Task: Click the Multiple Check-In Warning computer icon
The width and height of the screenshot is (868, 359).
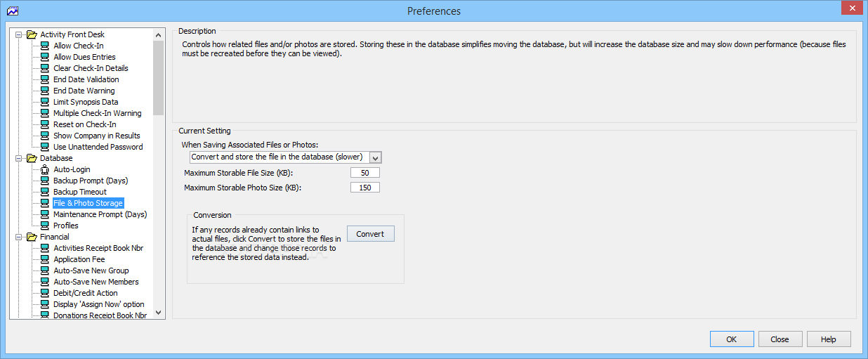Action: [x=44, y=113]
